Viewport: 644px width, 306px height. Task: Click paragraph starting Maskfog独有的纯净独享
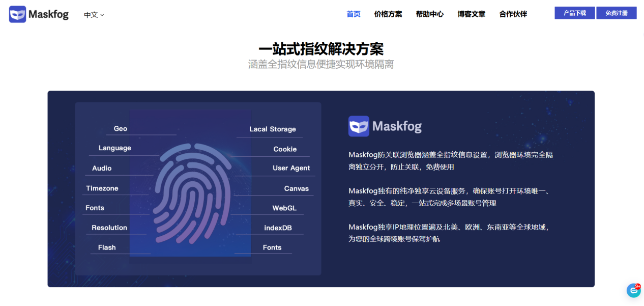(x=449, y=197)
